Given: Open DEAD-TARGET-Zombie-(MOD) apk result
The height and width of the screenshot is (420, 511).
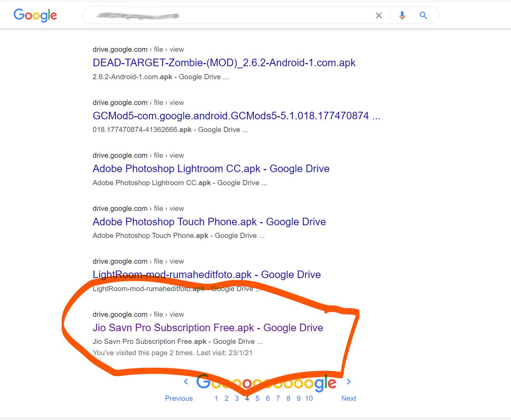Looking at the screenshot, I should coord(224,63).
